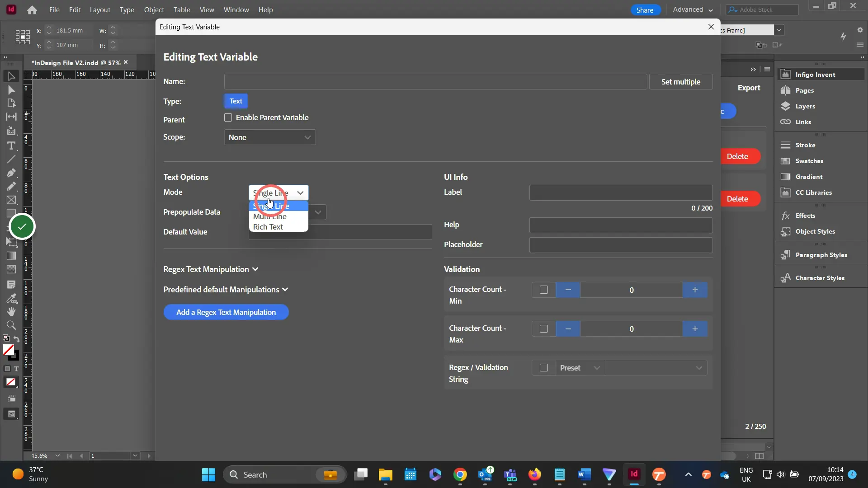
Task: Switch to InDesign File V2.indd tab
Action: click(76, 63)
